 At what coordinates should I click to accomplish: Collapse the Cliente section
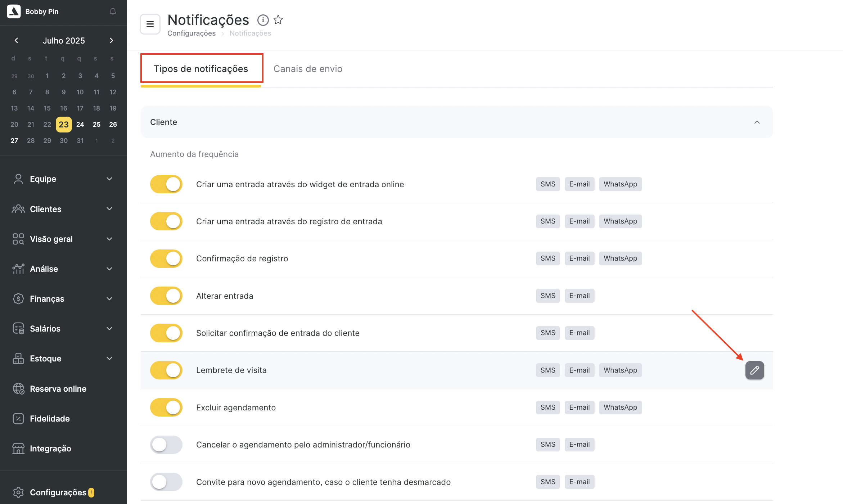tap(757, 122)
